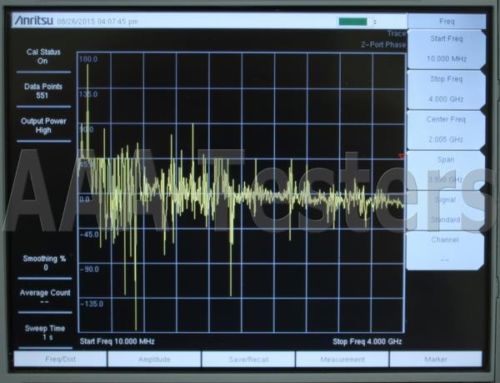The width and height of the screenshot is (500, 383).
Task: Switch to the Amplitude menu
Action: coord(154,359)
